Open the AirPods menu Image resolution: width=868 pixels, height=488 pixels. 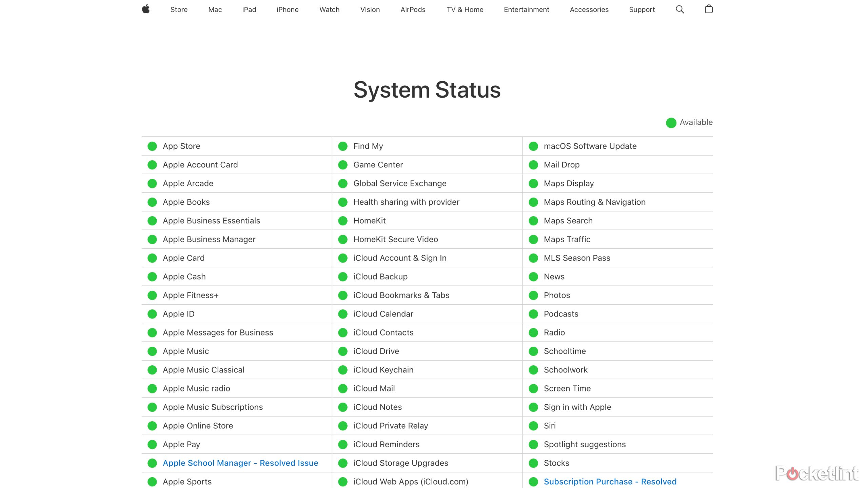tap(413, 9)
